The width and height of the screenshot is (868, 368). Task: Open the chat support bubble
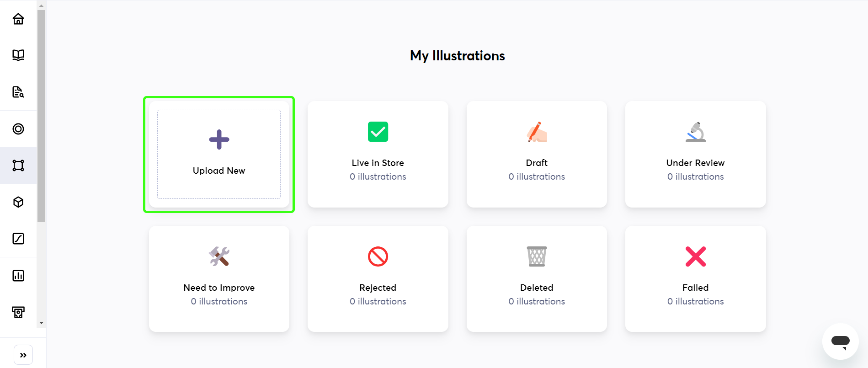click(840, 341)
